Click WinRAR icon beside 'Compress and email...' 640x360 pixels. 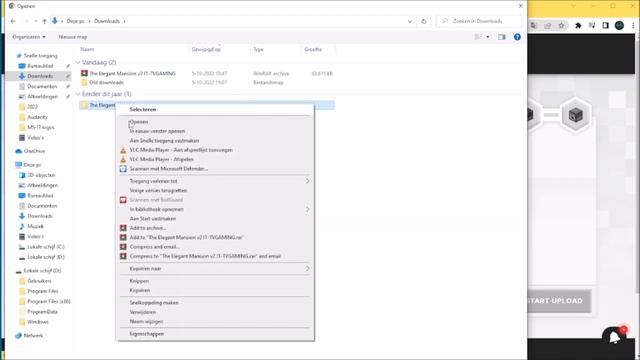tap(123, 247)
